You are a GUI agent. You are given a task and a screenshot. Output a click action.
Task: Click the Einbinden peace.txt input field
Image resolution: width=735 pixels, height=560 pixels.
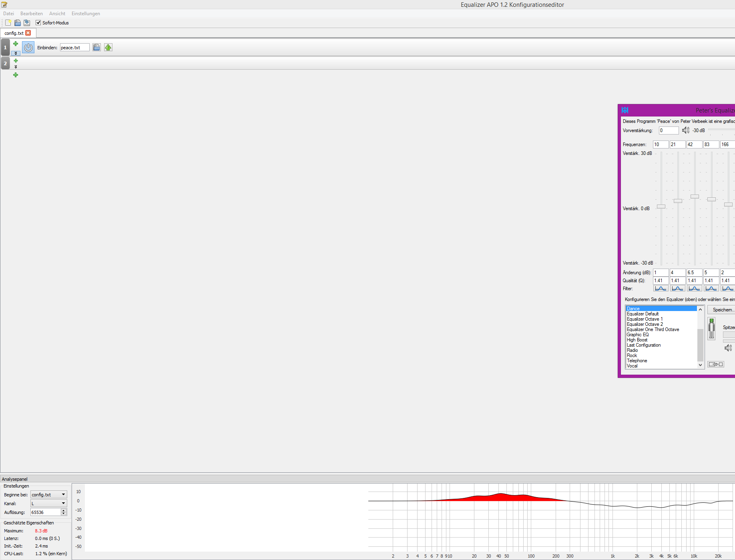click(x=75, y=48)
